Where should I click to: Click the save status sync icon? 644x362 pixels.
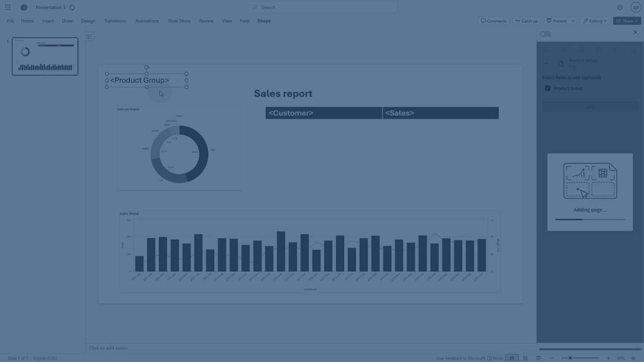pyautogui.click(x=72, y=8)
